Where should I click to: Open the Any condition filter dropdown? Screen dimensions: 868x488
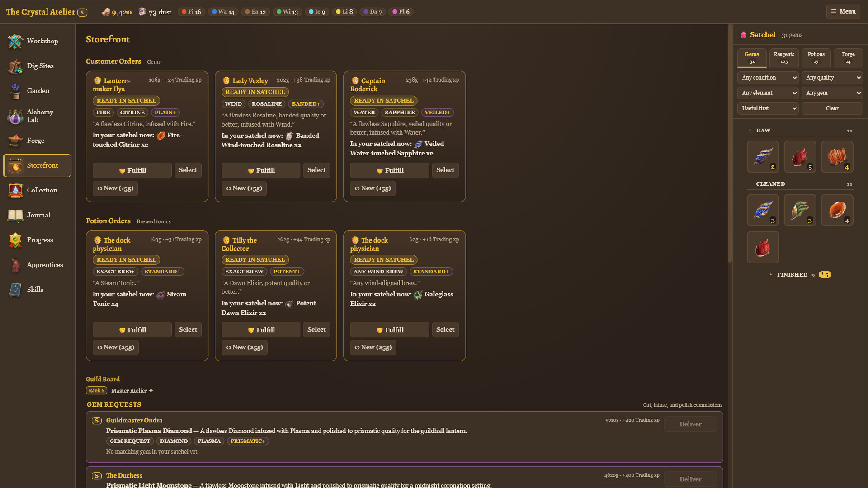[768, 78]
